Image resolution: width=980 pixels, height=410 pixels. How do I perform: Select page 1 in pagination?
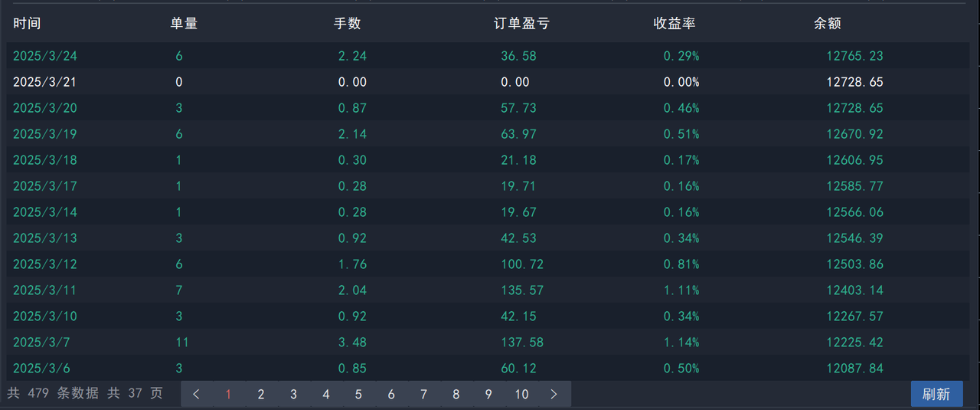click(228, 394)
